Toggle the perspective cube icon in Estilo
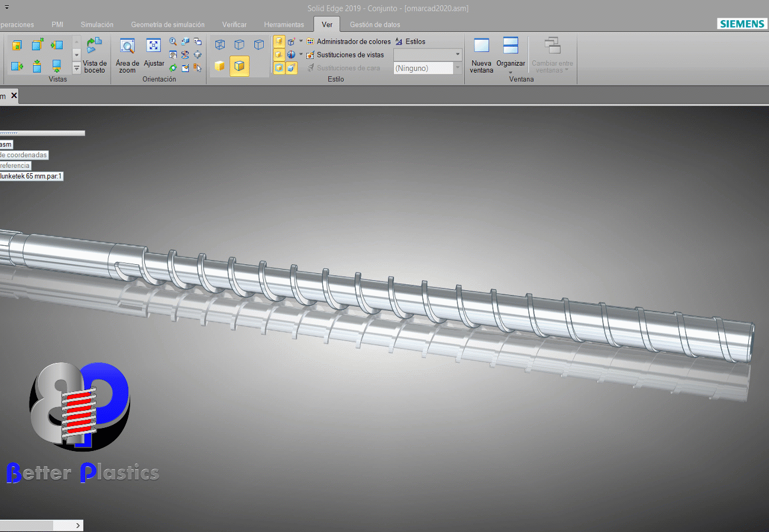769x532 pixels. click(292, 41)
